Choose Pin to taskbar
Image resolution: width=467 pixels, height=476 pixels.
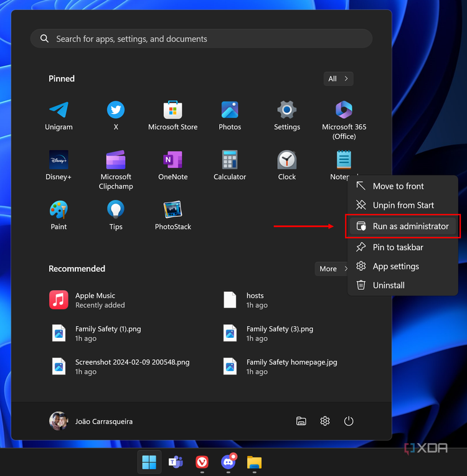403,247
